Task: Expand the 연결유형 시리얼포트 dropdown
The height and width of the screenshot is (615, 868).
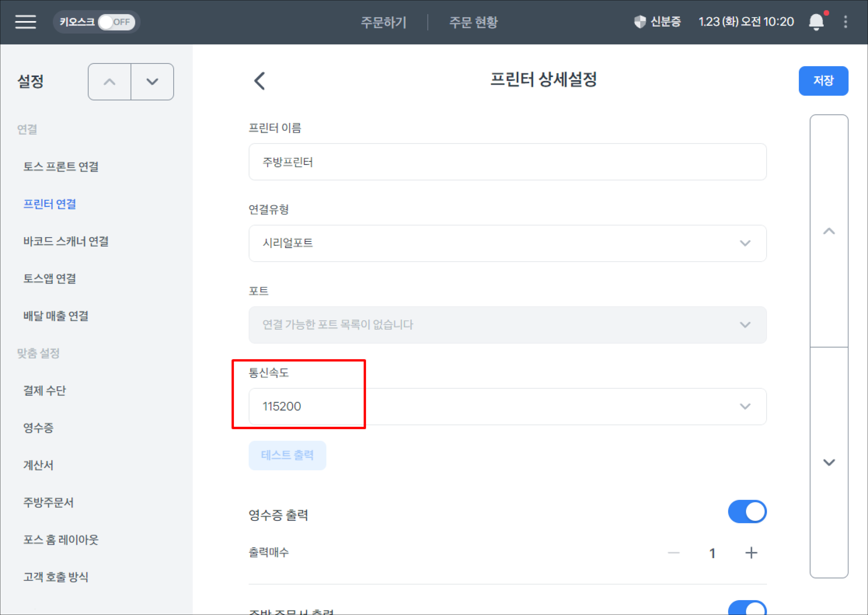Action: (x=507, y=243)
